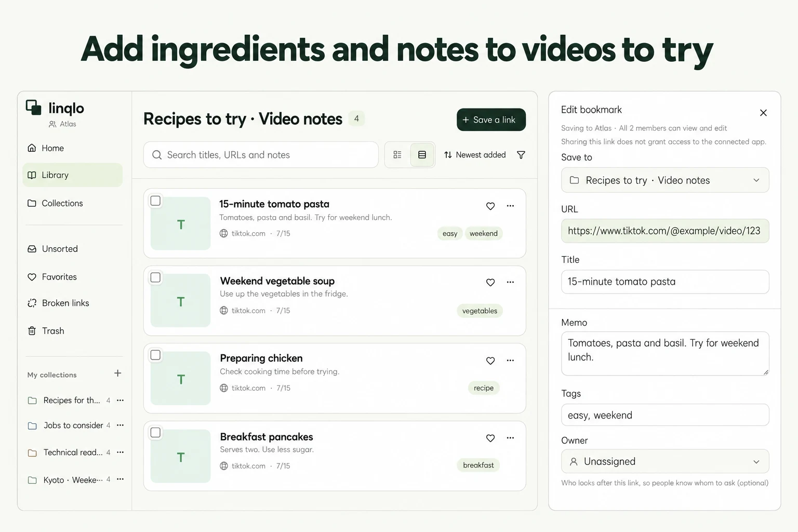
Task: Open more options for Preparing chicken
Action: coord(510,361)
